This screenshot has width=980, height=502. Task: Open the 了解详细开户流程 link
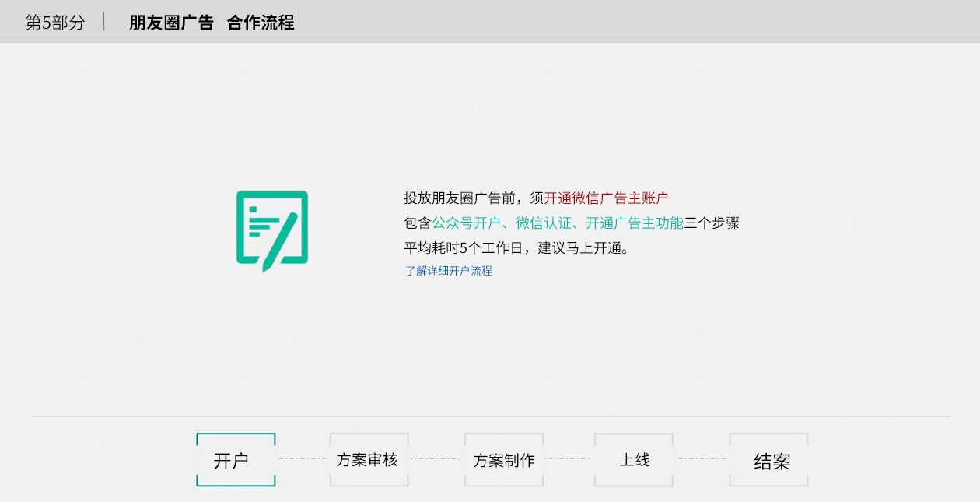(x=449, y=271)
